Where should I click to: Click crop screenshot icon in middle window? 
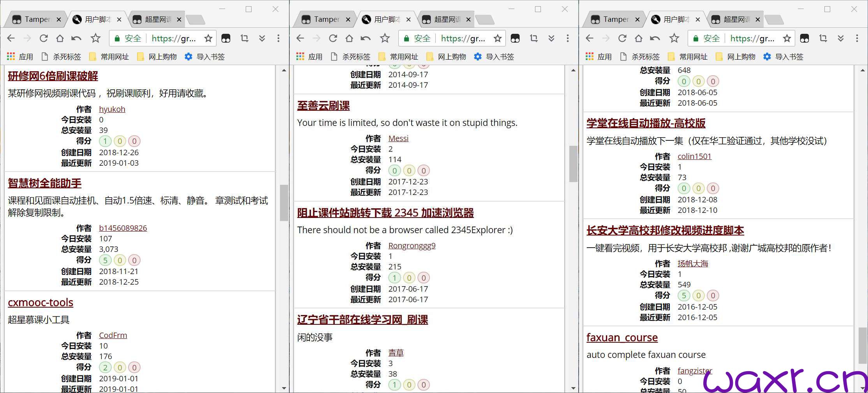[533, 38]
